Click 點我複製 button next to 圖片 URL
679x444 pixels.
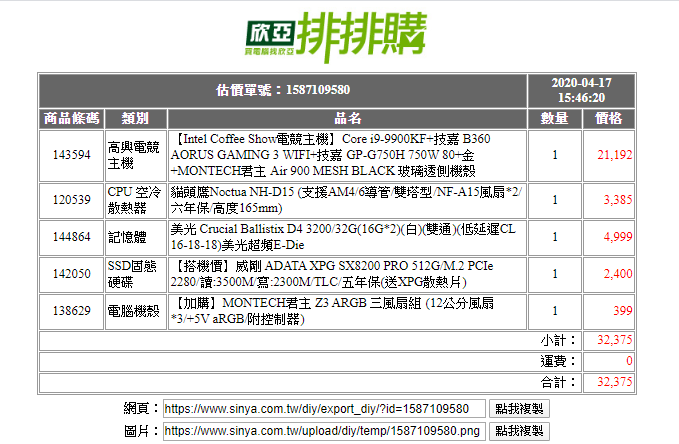click(x=519, y=431)
